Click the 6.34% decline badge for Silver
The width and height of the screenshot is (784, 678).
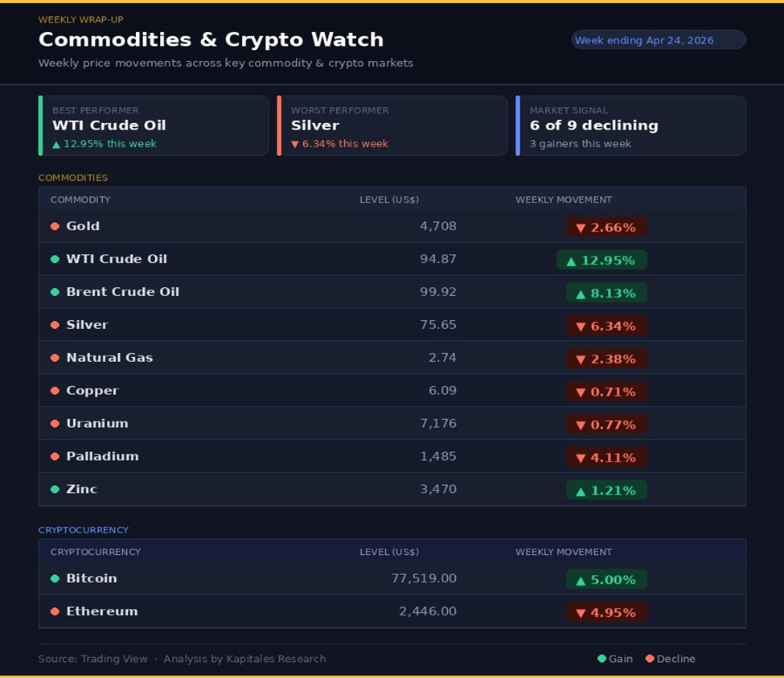tap(606, 326)
